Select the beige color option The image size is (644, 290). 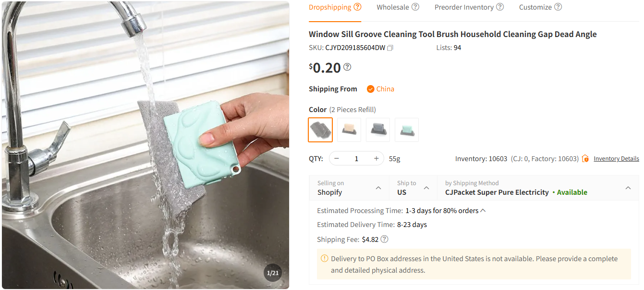[349, 129]
